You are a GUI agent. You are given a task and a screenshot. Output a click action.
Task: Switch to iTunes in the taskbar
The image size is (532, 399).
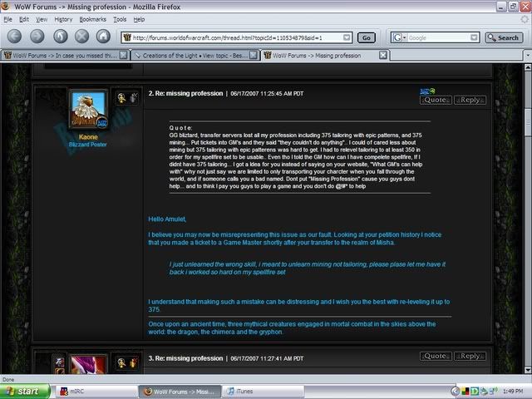pos(264,392)
